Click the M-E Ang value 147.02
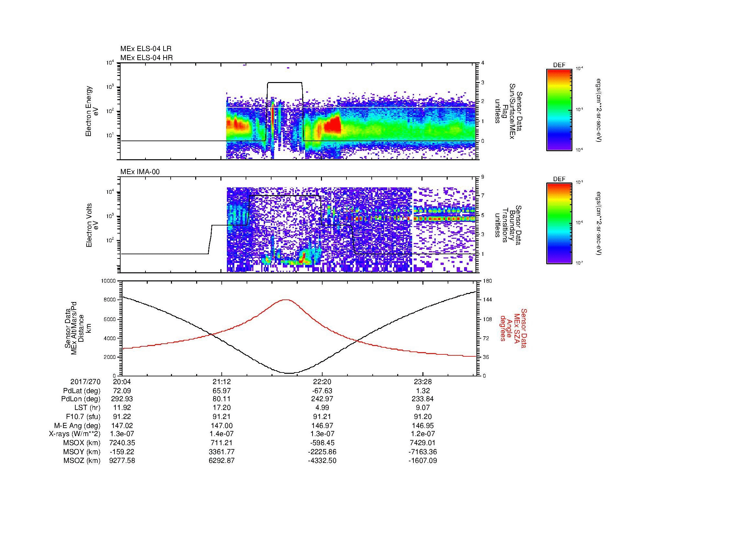Screen dimensions: 756x534 [x=122, y=426]
